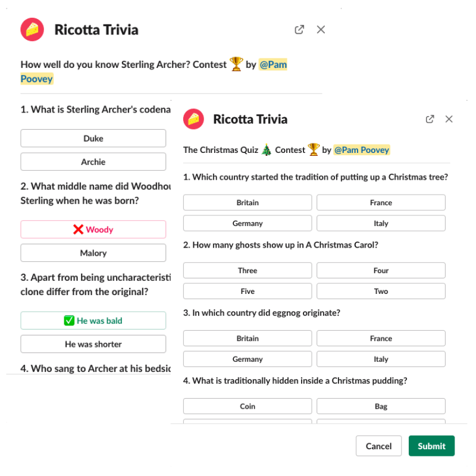Click the correct He was bald answer

point(93,321)
